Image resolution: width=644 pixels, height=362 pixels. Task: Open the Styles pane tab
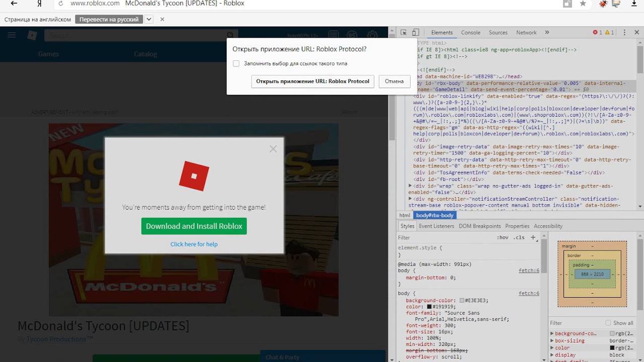click(407, 226)
